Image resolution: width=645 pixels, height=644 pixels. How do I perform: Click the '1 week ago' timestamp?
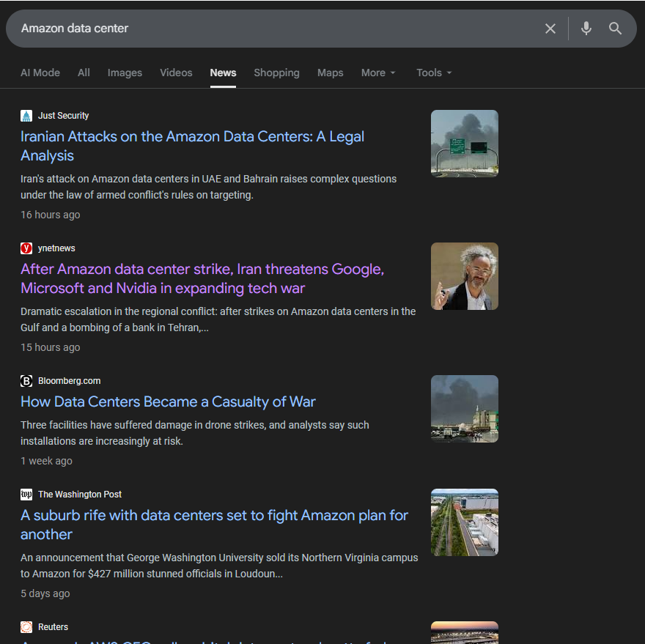[x=46, y=461]
